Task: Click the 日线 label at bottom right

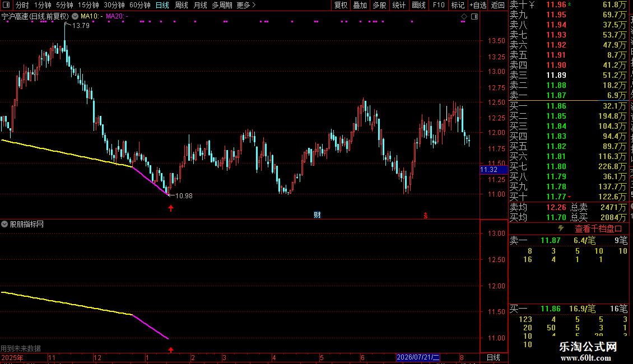Action: [494, 357]
